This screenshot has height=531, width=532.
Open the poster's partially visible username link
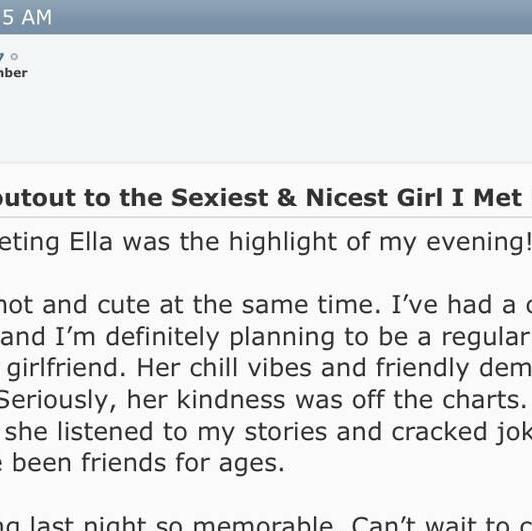1,57
